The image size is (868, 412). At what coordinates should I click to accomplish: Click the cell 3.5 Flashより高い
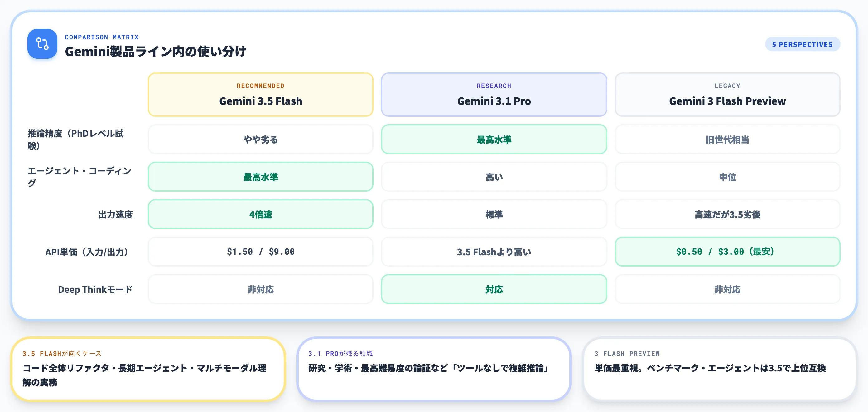coord(494,252)
